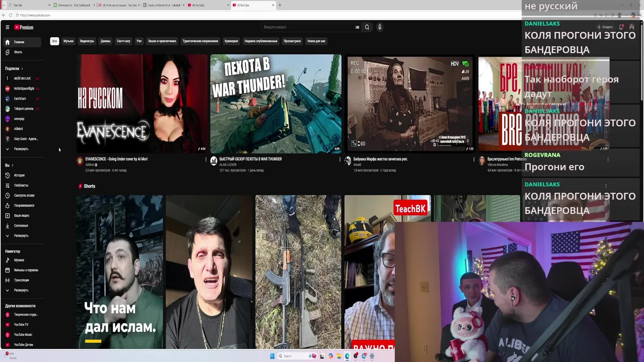Open ФЕЙГИН LIVE subscription channel

pos(23,79)
